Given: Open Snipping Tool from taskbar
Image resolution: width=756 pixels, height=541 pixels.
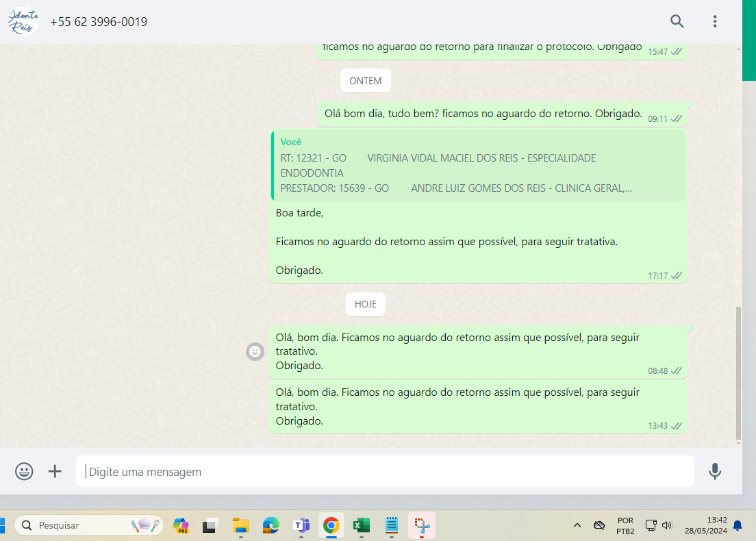Looking at the screenshot, I should point(421,525).
